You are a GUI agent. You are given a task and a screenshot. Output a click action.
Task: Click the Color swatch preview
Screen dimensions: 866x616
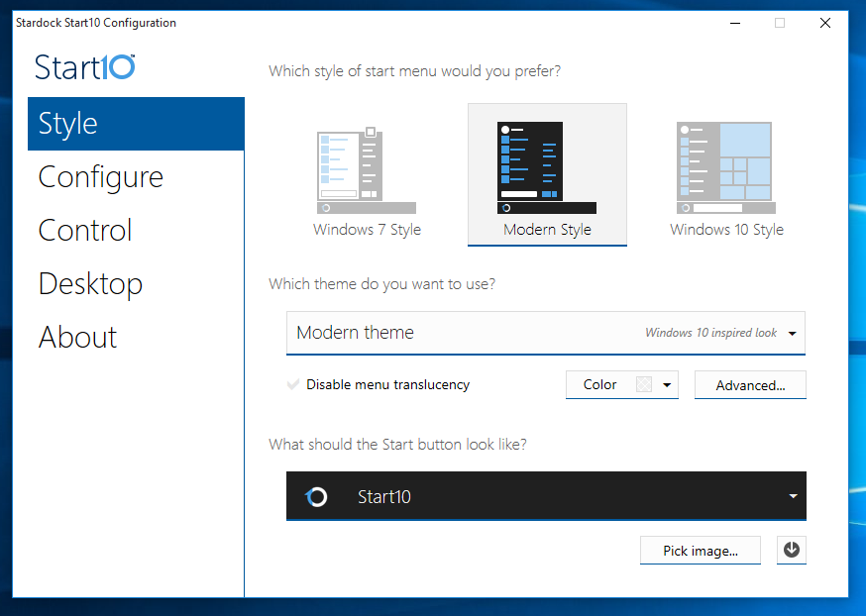tap(644, 384)
